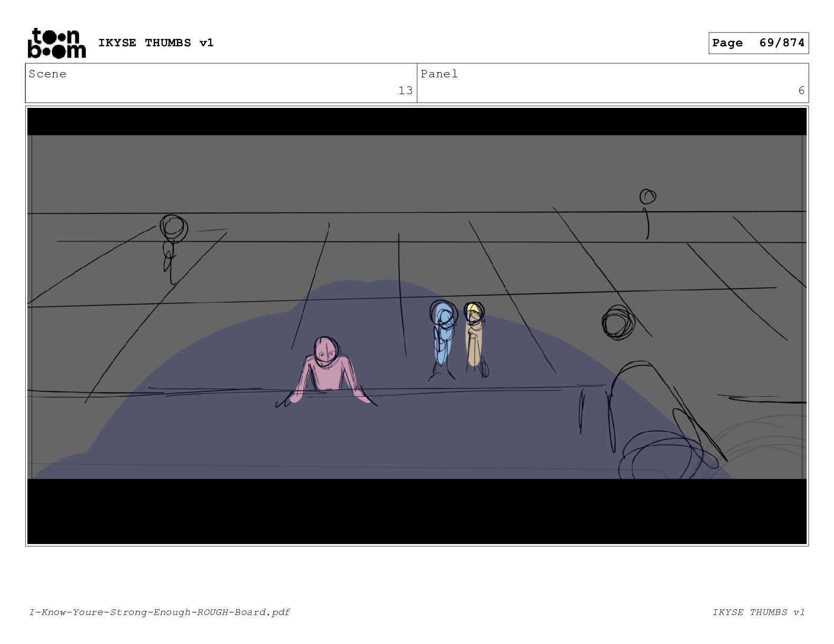This screenshot has height=644, width=834.
Task: Click the Toon Boom logo
Action: (56, 43)
